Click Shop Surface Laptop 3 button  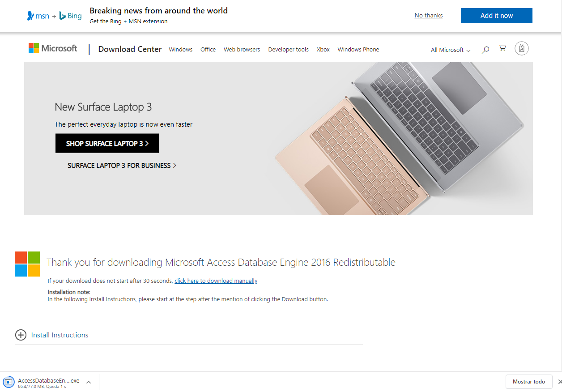107,143
